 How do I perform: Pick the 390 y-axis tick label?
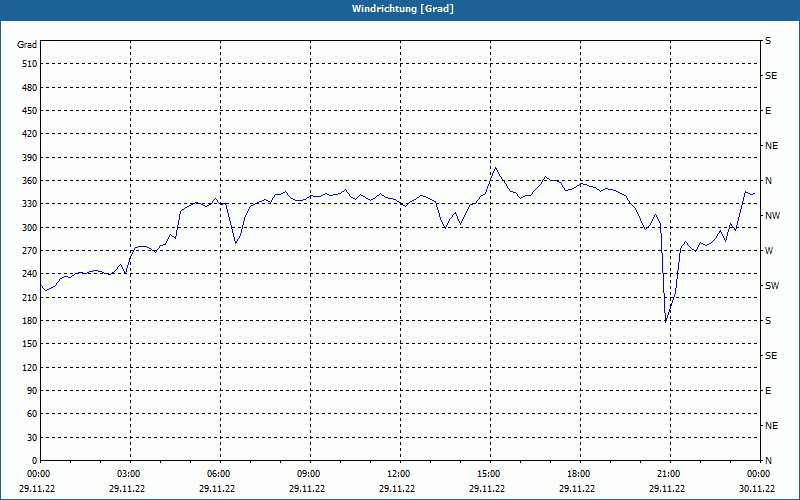(30, 158)
